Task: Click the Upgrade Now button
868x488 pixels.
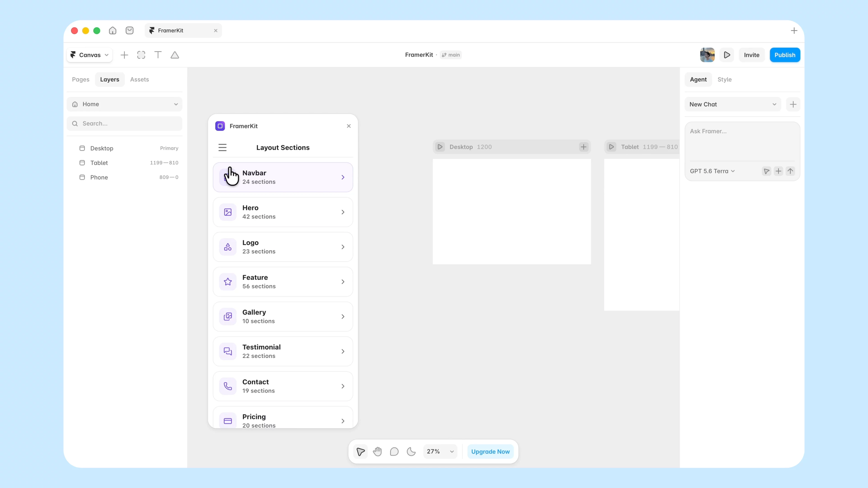Action: point(490,452)
